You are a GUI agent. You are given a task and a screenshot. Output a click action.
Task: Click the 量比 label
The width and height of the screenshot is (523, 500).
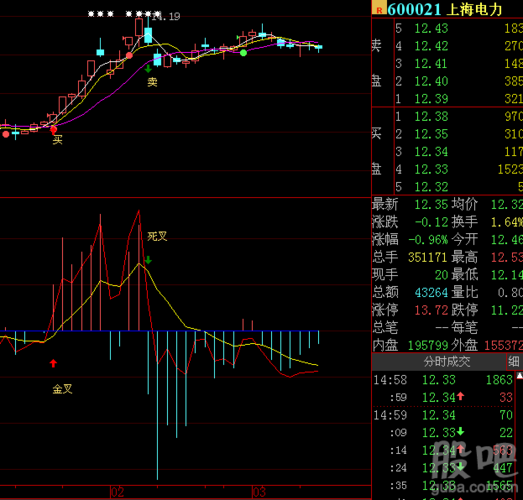click(x=465, y=293)
